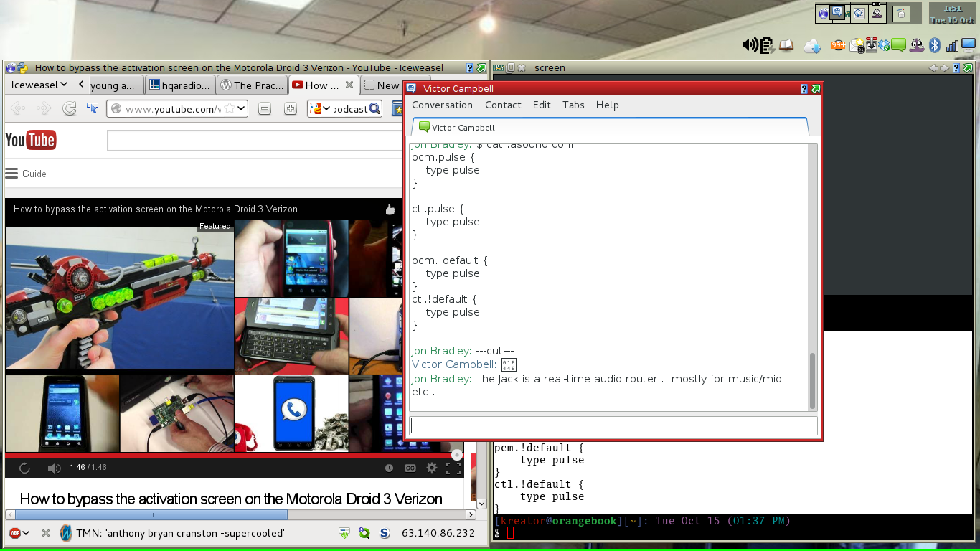980x551 pixels.
Task: Open the YouTube Guide menu
Action: (x=26, y=174)
